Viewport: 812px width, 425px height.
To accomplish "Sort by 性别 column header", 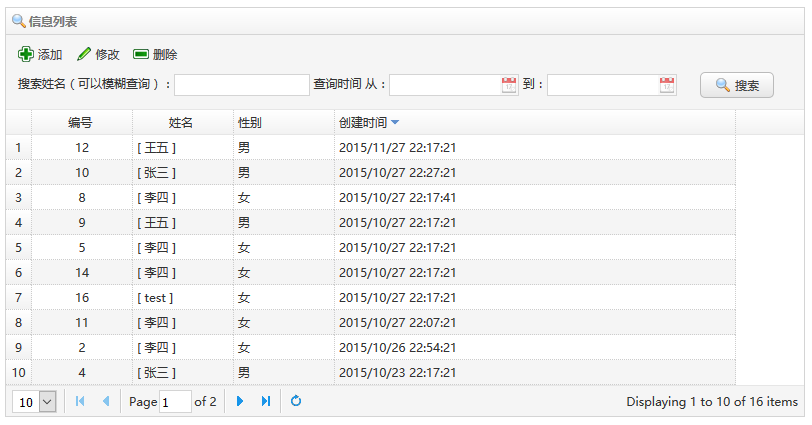I will 284,123.
